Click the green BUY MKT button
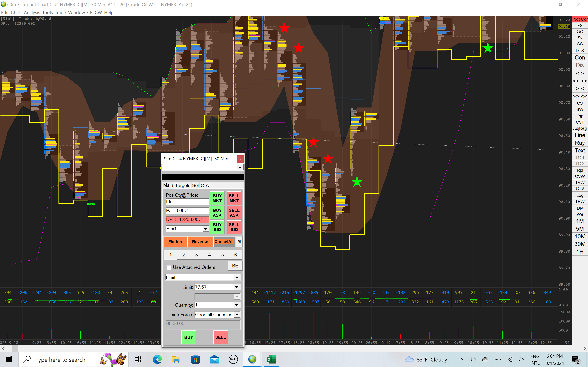 point(217,198)
